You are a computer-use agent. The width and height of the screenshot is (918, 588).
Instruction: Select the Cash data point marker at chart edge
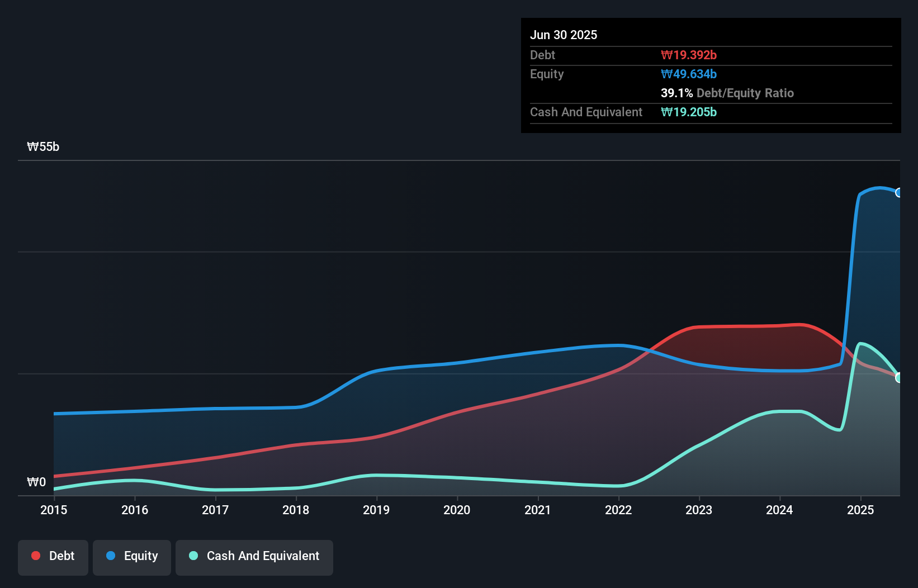tap(900, 378)
